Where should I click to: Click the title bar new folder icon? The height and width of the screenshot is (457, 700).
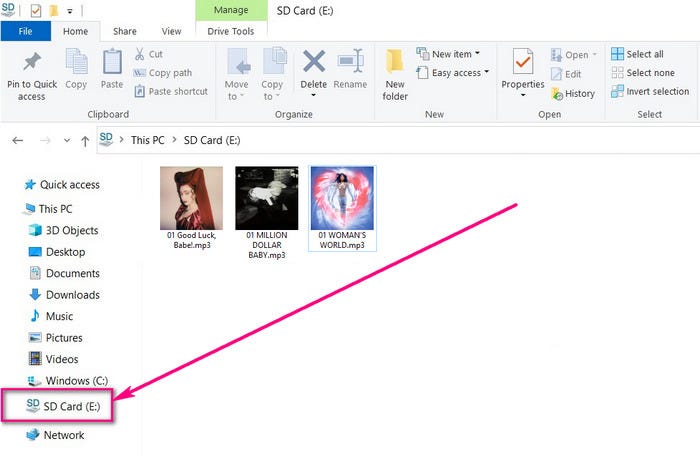54,10
